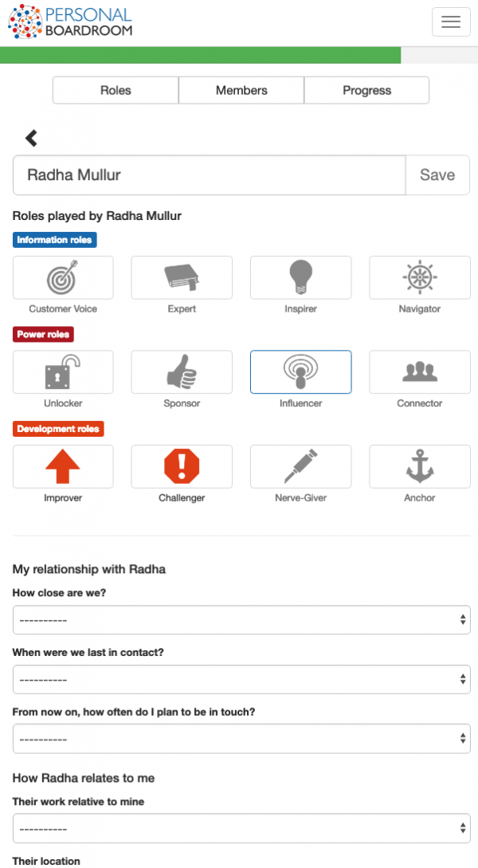Select the Navigator ship wheel icon
The width and height of the screenshot is (478, 868).
tap(420, 278)
